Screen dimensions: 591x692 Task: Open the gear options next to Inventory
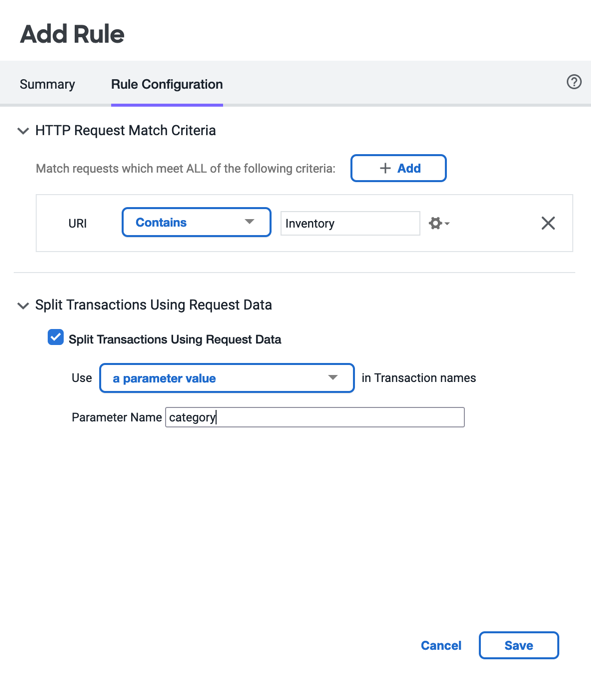coord(439,223)
